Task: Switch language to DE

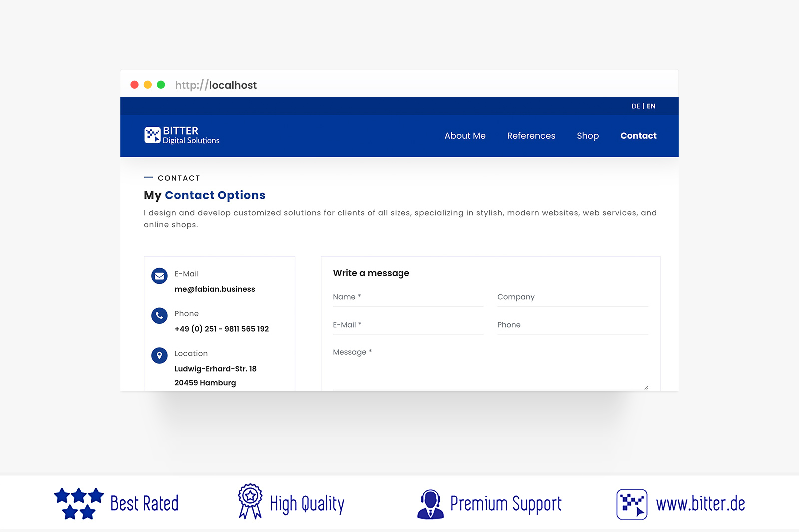Action: [635, 106]
